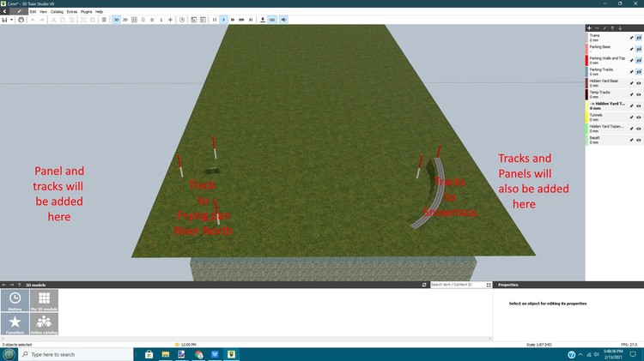This screenshot has height=361, width=644.
Task: Click the redo arrow icon
Action: 41,20
